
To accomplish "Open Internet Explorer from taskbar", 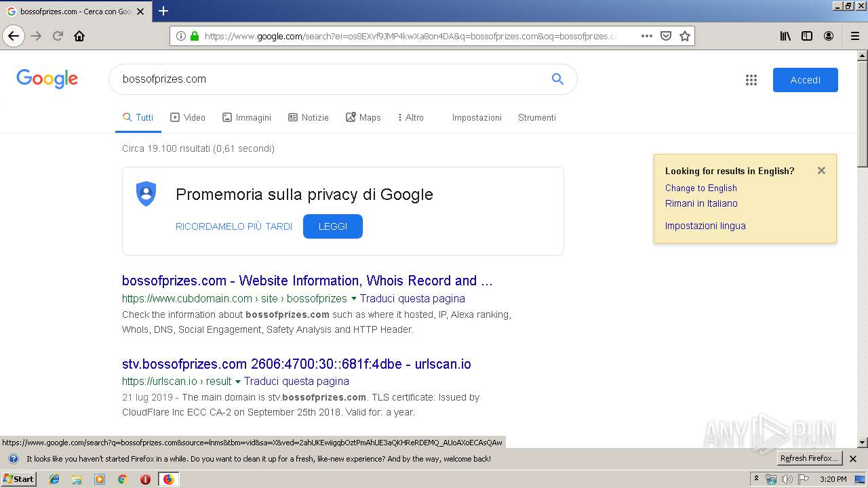I will (54, 479).
